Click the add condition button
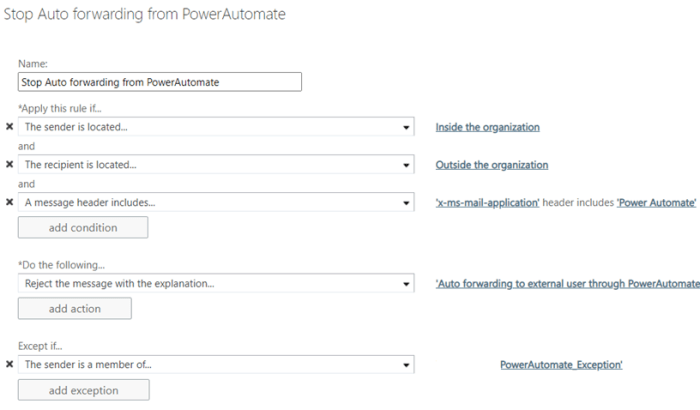The image size is (700, 410). 82,227
